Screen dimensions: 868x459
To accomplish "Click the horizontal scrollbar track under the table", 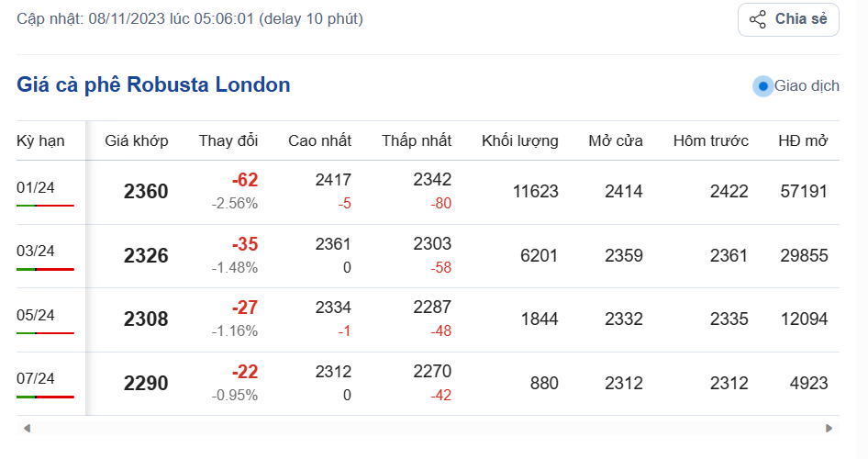I will [x=428, y=428].
